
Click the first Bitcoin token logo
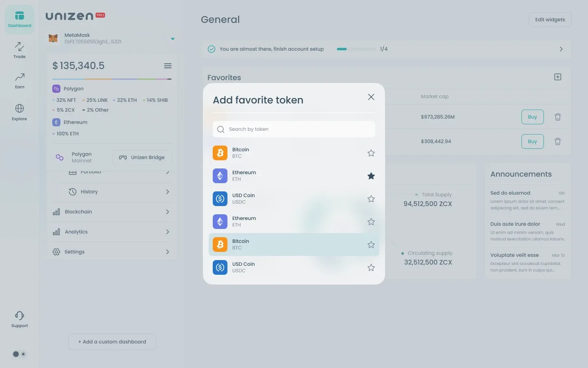click(220, 153)
